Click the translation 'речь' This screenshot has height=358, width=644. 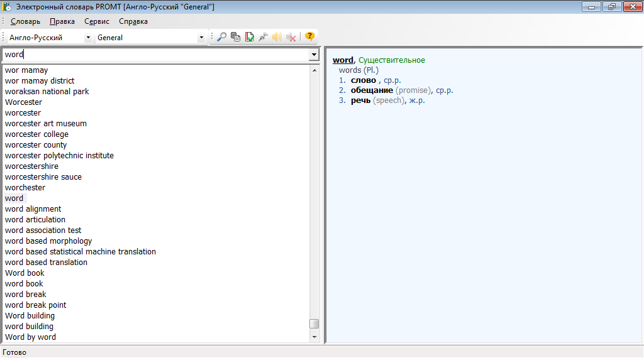(360, 100)
